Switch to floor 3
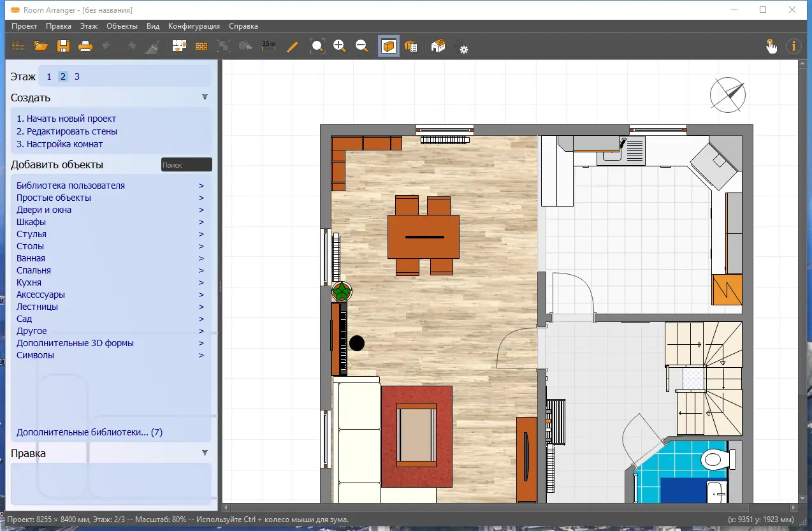Screen dimensions: 812x531 pos(77,76)
